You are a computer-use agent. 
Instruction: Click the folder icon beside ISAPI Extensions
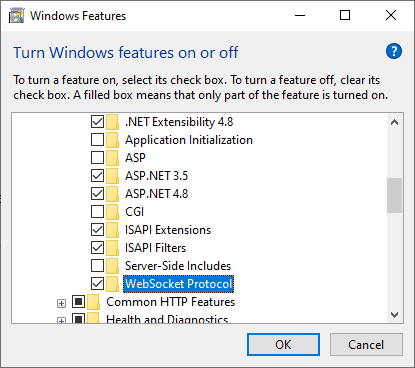pyautogui.click(x=113, y=230)
